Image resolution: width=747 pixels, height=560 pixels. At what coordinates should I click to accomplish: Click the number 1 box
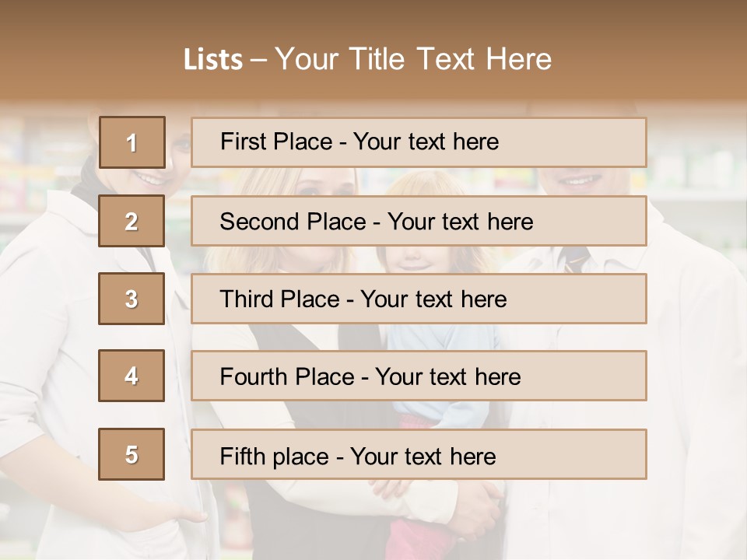point(132,142)
